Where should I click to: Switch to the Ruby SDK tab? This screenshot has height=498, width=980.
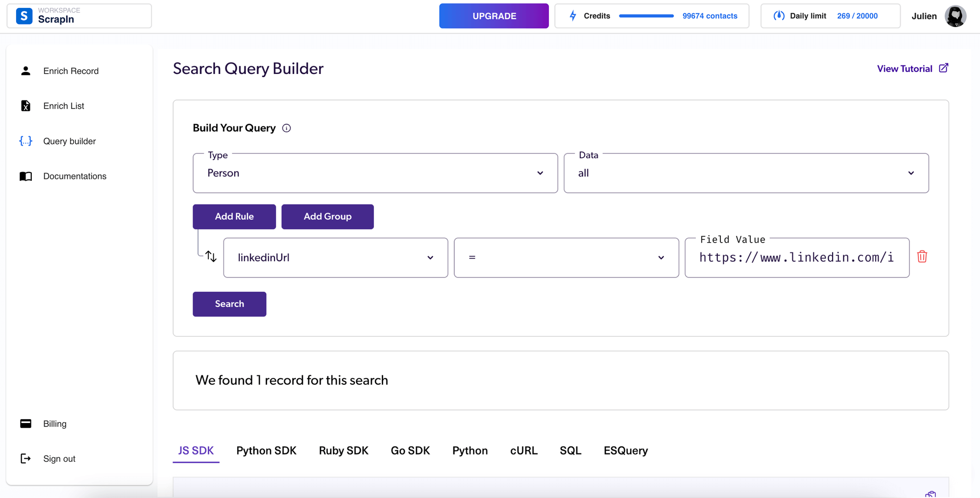[343, 450]
